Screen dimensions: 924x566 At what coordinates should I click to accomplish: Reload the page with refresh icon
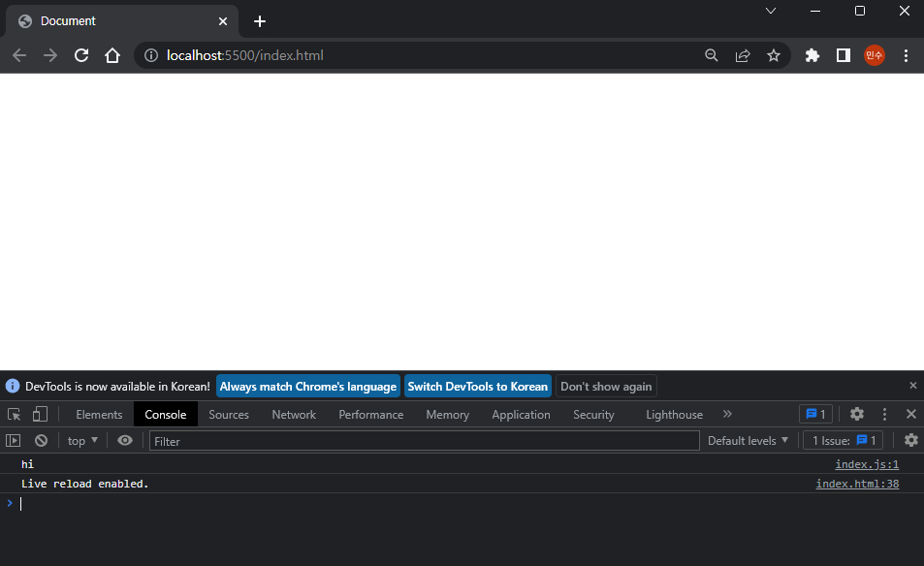pyautogui.click(x=81, y=55)
